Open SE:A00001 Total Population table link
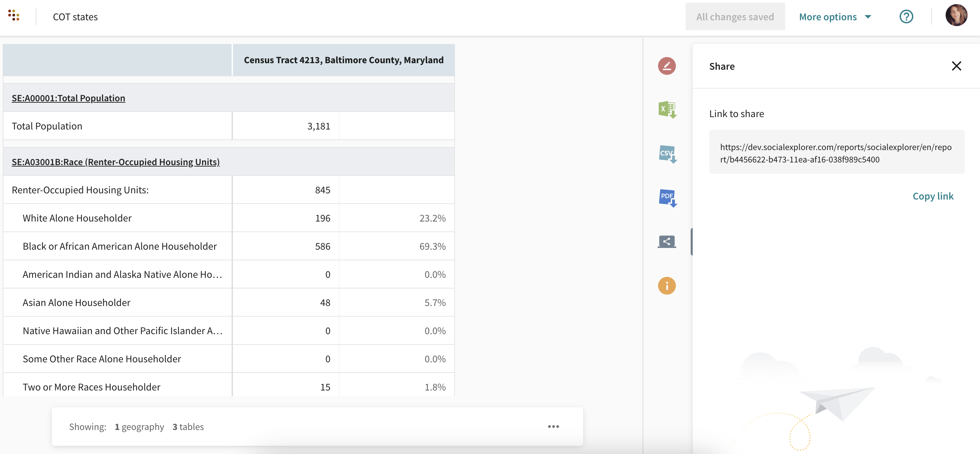Image resolution: width=980 pixels, height=454 pixels. tap(68, 98)
